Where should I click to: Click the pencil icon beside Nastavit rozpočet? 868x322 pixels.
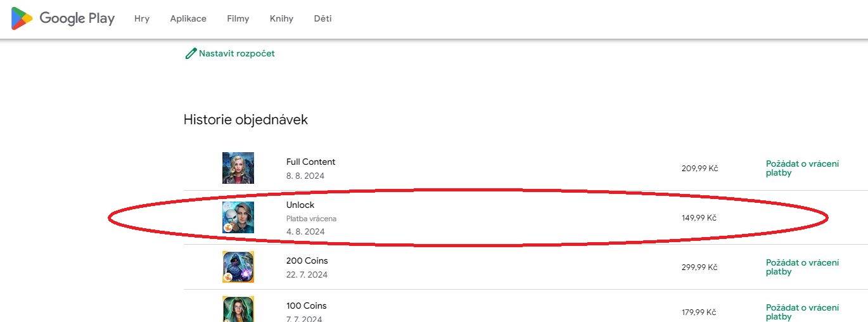tap(190, 54)
